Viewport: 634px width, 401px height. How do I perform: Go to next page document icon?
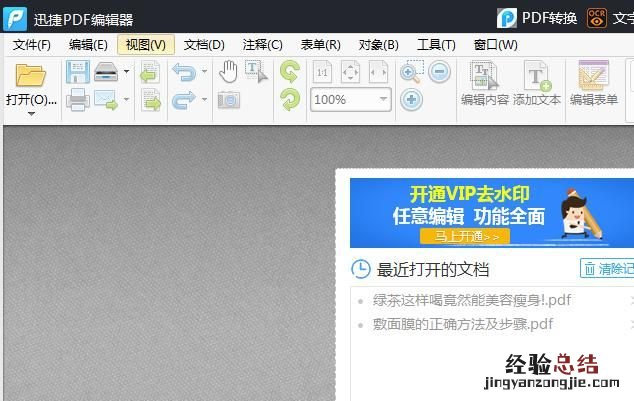click(151, 100)
